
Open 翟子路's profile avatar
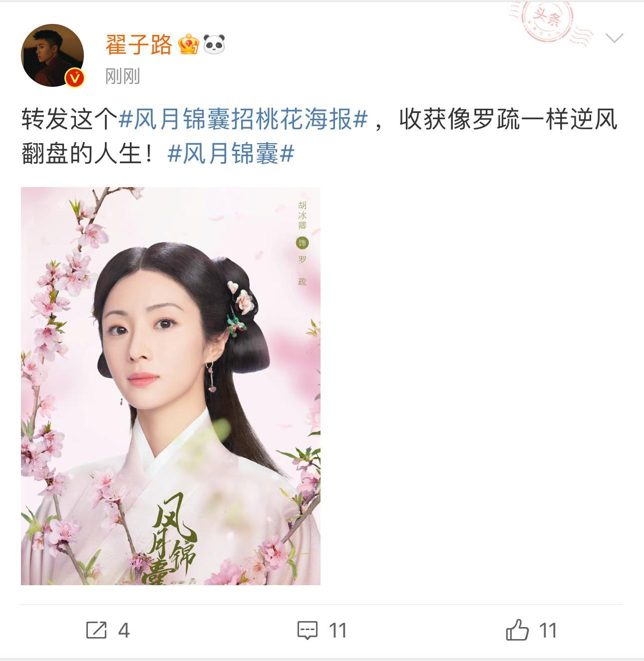[x=52, y=55]
